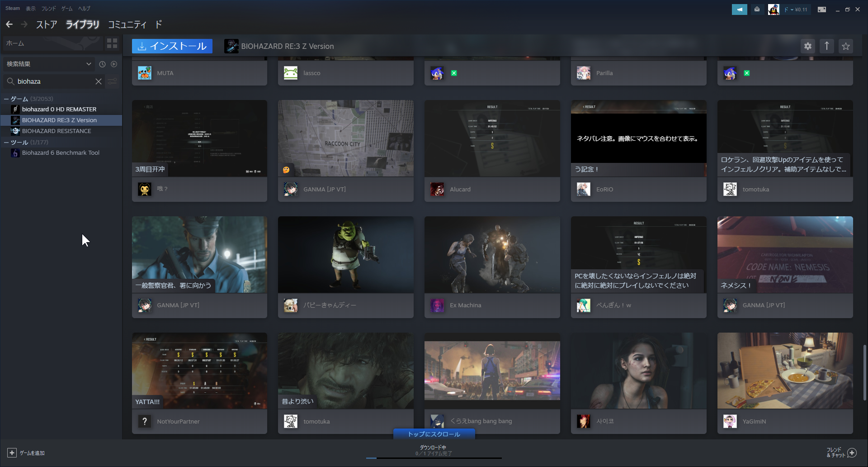Click the user avatar in the title bar
The width and height of the screenshot is (868, 467).
point(774,10)
